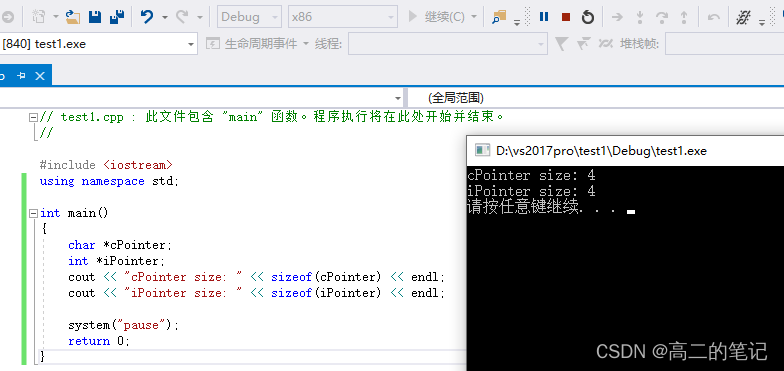
Task: Stop debugging with the red square icon
Action: 566,17
